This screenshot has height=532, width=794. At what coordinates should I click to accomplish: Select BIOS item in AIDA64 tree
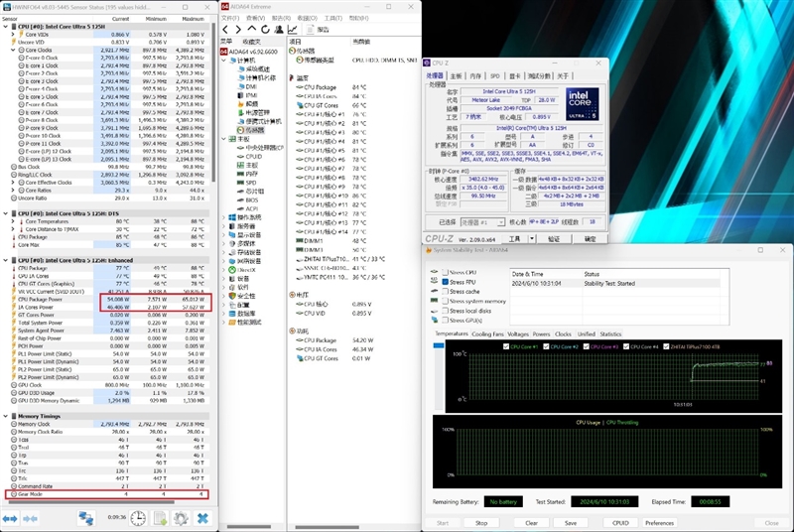(x=252, y=199)
